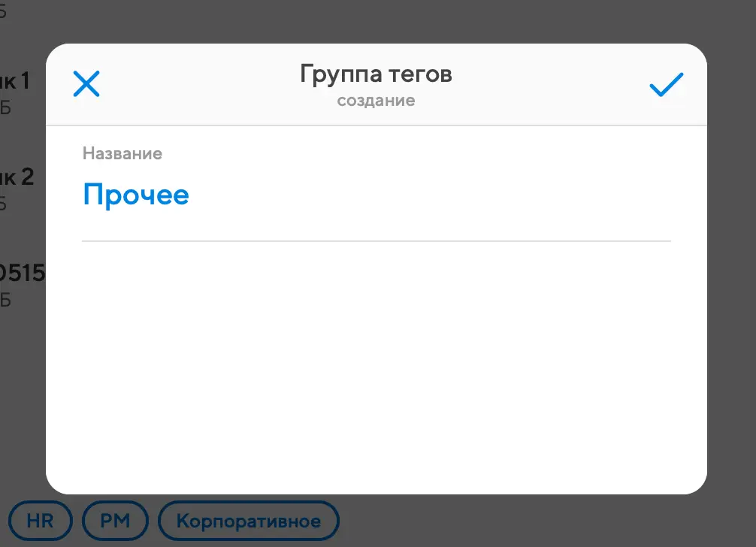756x547 pixels.
Task: Open background list item showing "0515"
Action: click(23, 273)
